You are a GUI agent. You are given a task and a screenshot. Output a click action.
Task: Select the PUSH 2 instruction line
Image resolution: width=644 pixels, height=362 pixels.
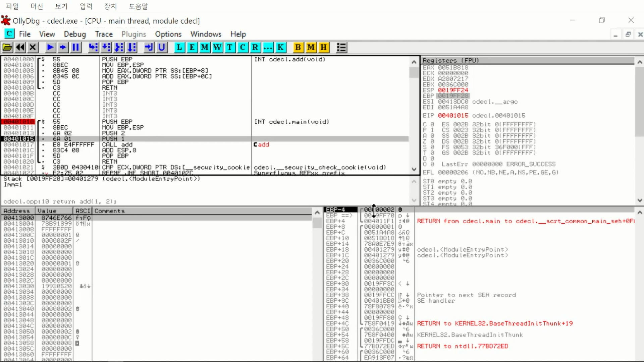tap(205, 133)
